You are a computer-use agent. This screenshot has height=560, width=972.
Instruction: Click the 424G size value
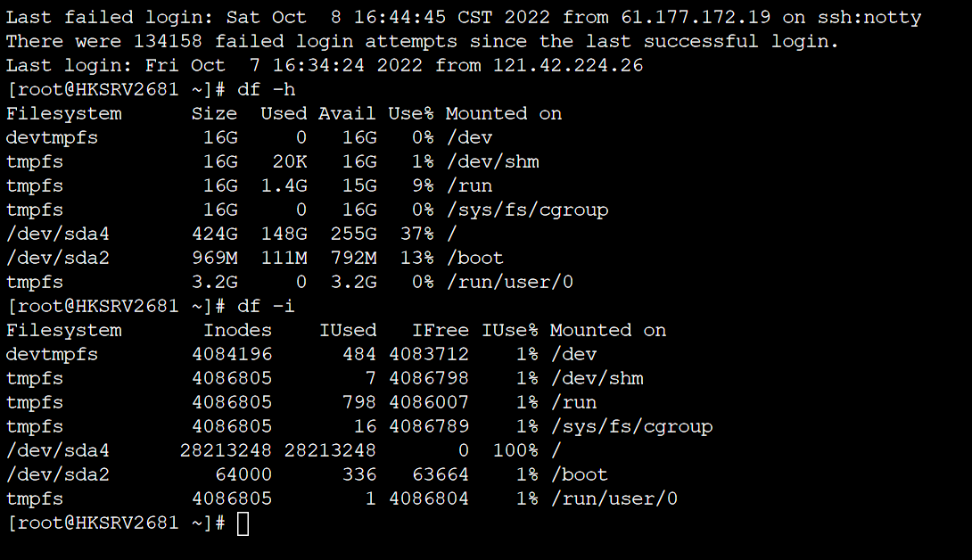coord(215,234)
